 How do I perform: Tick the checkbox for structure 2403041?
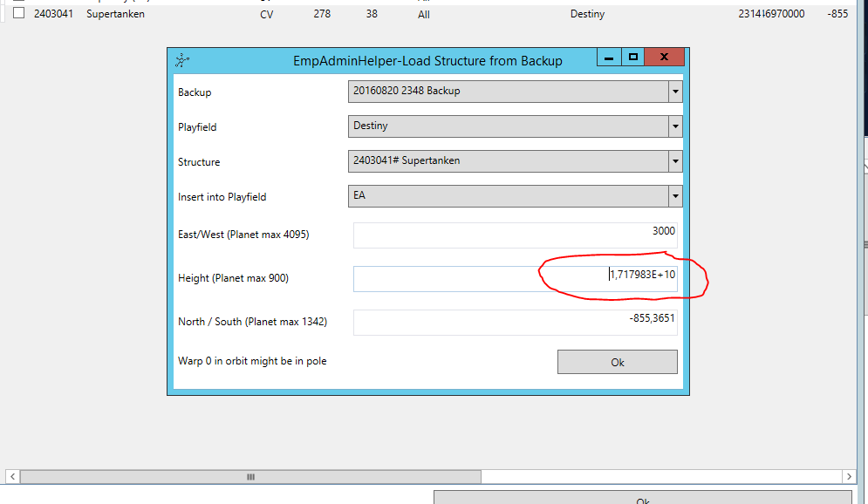18,14
